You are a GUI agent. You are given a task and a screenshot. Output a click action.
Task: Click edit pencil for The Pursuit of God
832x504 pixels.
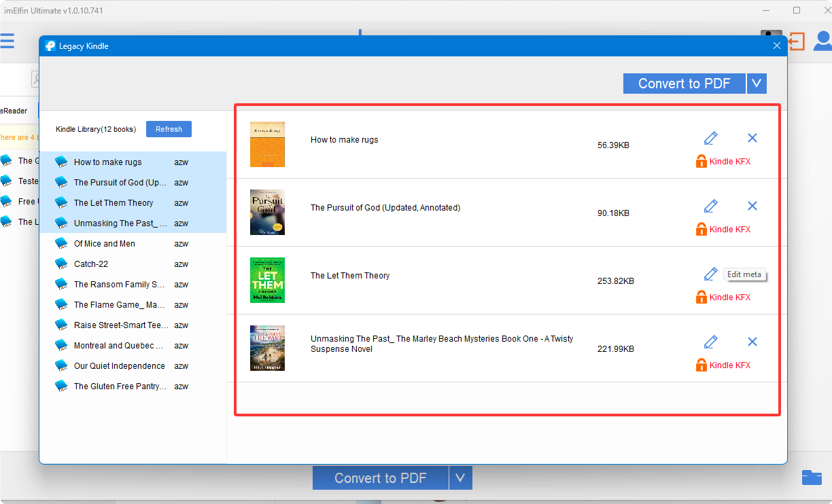[710, 206]
